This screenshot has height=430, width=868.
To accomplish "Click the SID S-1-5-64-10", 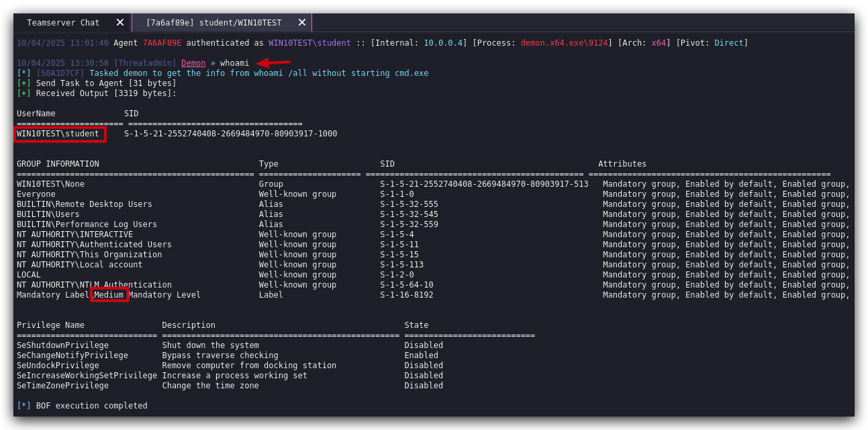I will pos(407,285).
